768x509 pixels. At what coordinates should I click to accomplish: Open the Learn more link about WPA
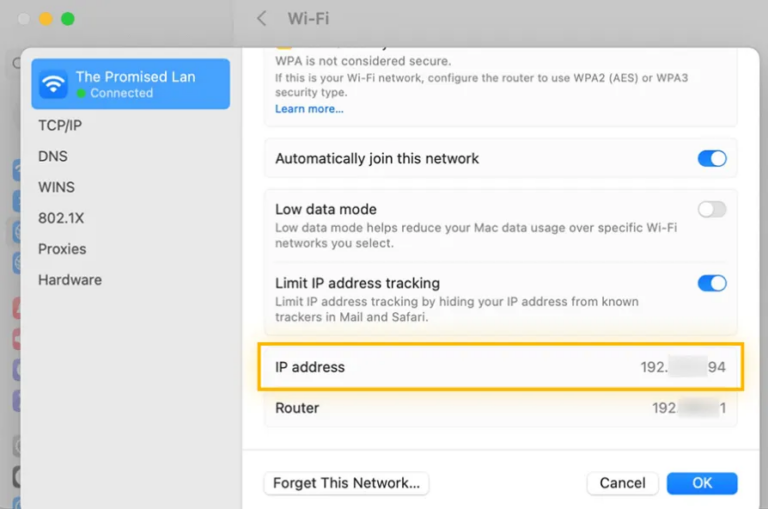[309, 108]
